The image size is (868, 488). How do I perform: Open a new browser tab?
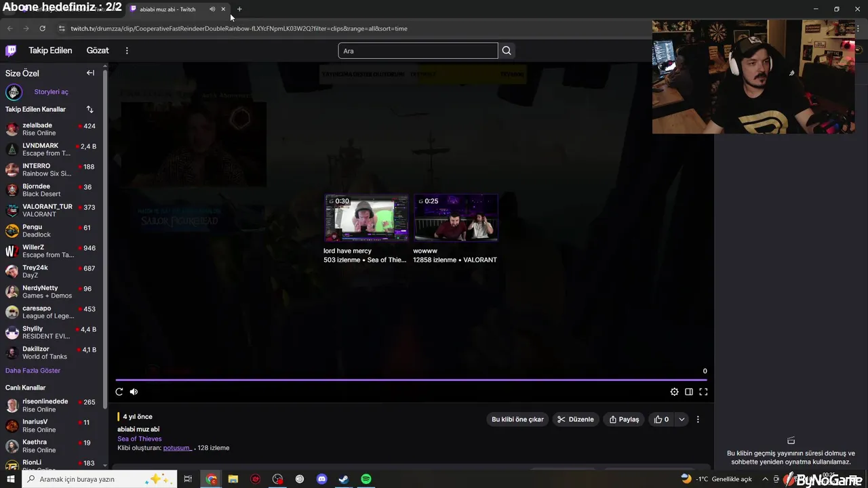[x=239, y=9]
